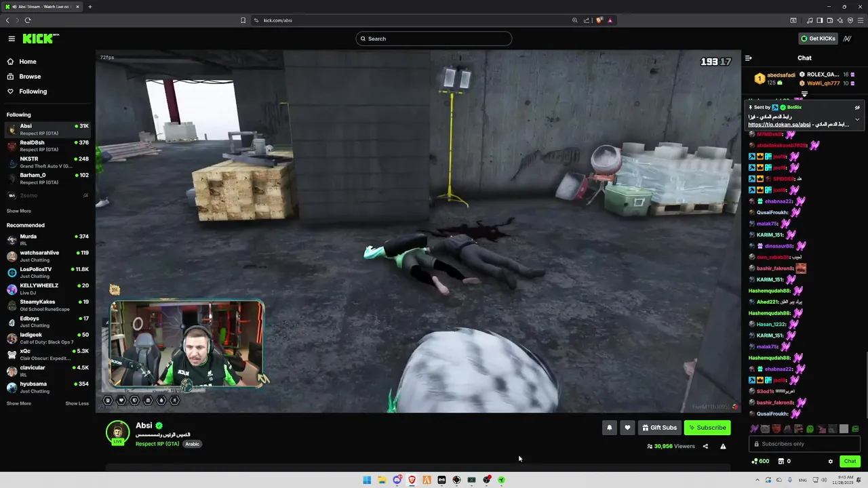Open the RealD8sh channel
868x488 pixels.
coord(47,146)
